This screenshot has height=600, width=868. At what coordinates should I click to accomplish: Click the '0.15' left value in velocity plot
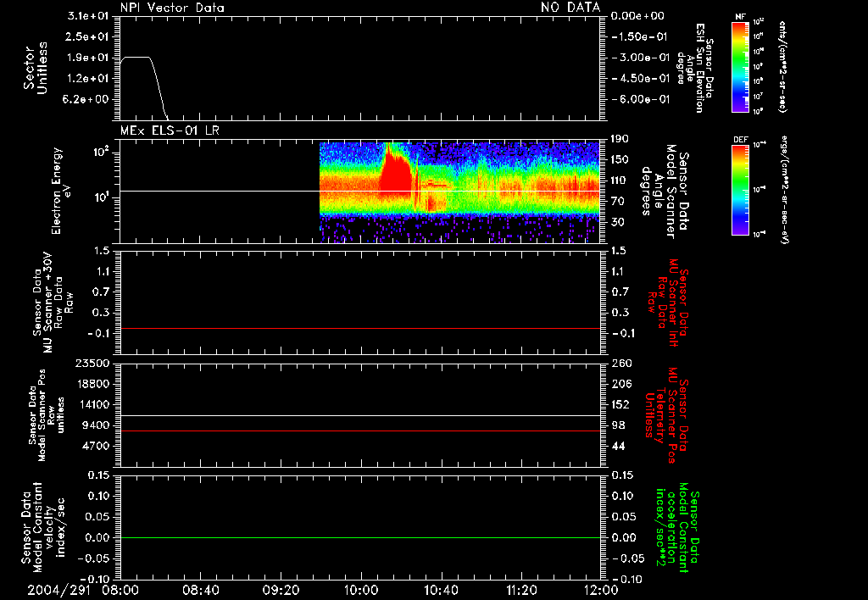(x=98, y=475)
